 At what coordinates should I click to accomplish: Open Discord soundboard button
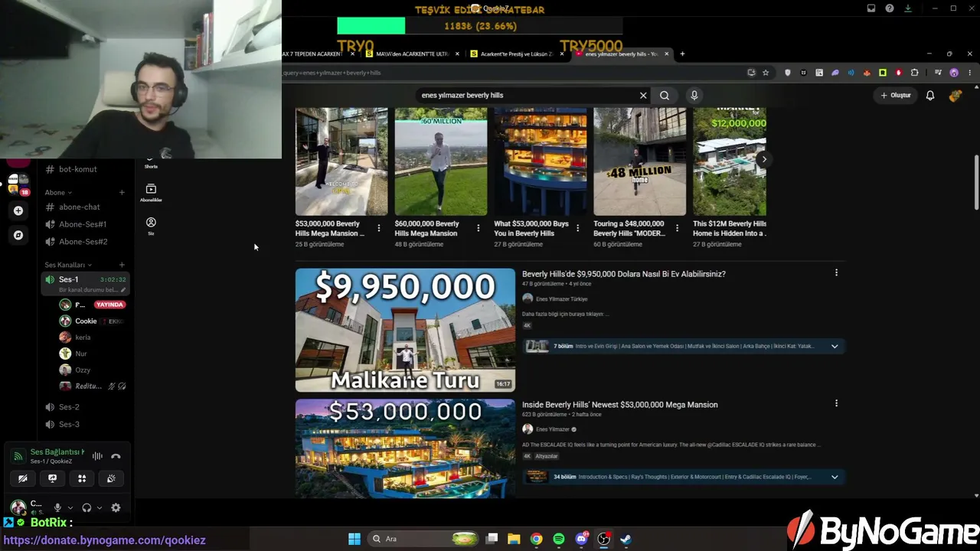click(111, 478)
